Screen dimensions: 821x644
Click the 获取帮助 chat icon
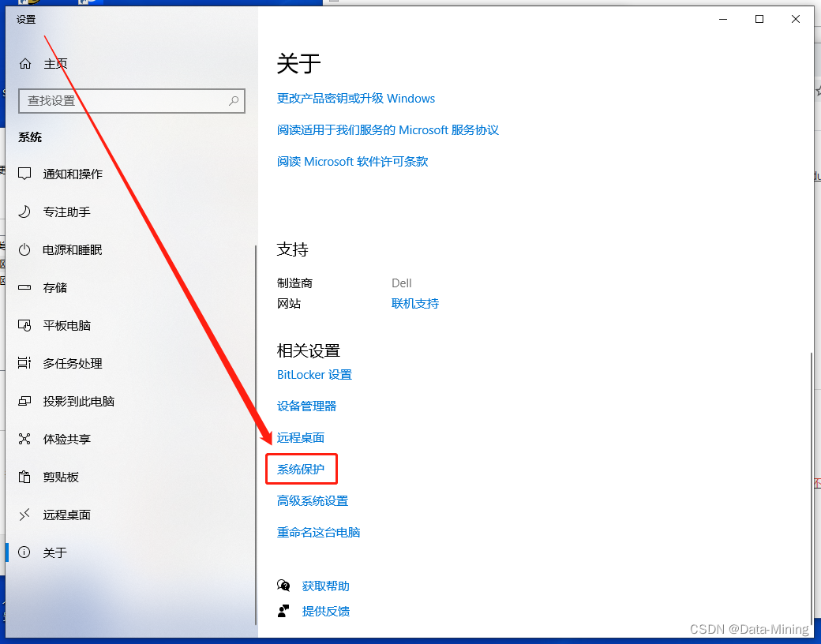283,586
